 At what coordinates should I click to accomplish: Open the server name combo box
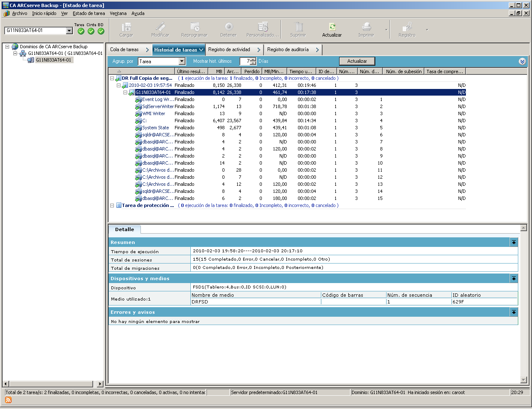pos(69,31)
